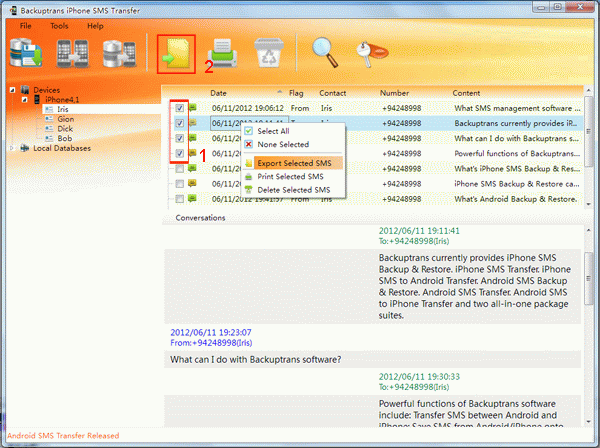
Task: Click the contact card icon beside Gion
Action: point(49,119)
